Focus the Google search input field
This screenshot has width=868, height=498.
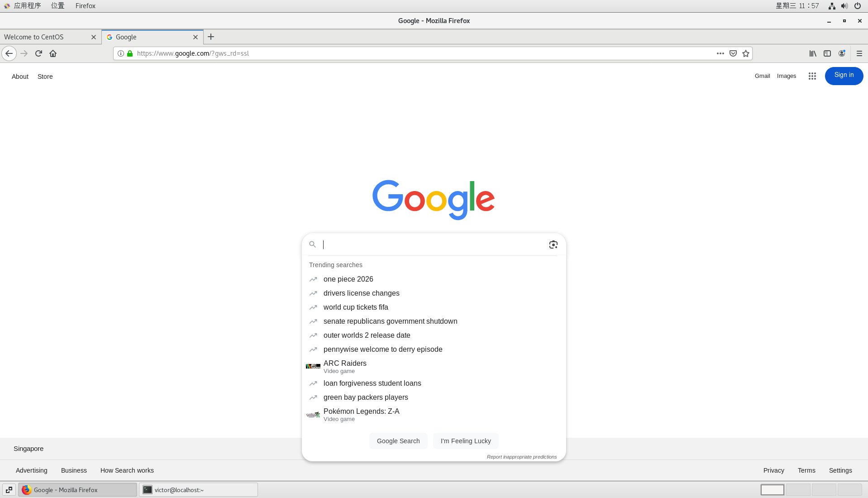pyautogui.click(x=434, y=244)
